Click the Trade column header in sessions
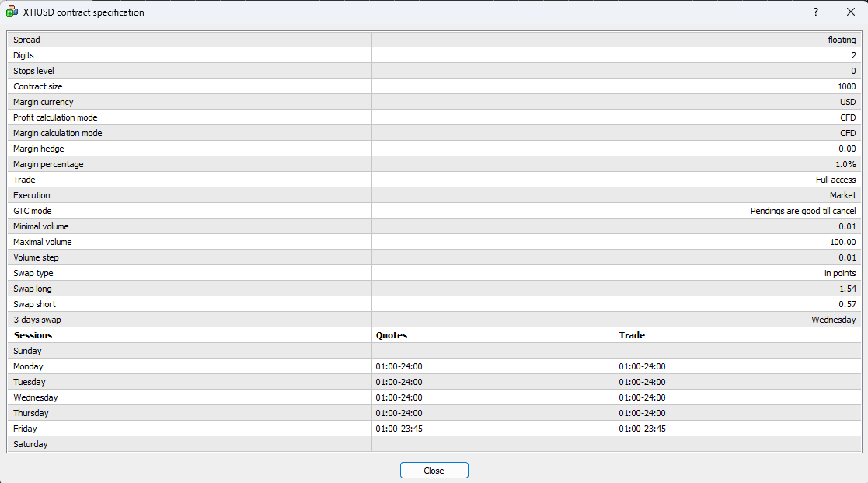The image size is (868, 483). click(631, 335)
